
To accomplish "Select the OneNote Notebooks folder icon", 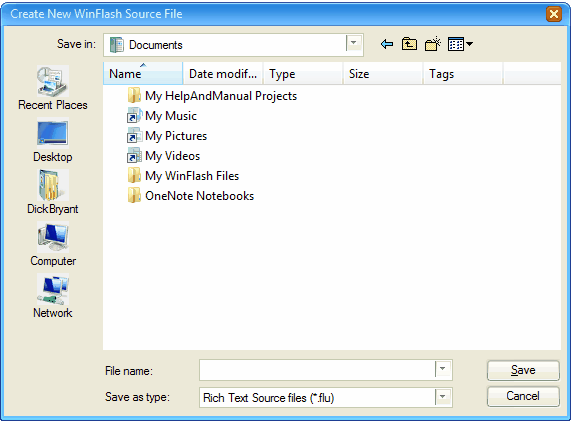I will pos(134,196).
